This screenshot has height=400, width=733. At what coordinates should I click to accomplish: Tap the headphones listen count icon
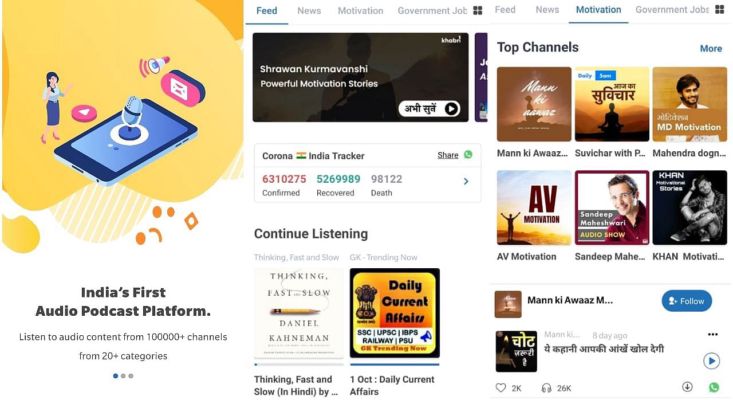(x=546, y=388)
